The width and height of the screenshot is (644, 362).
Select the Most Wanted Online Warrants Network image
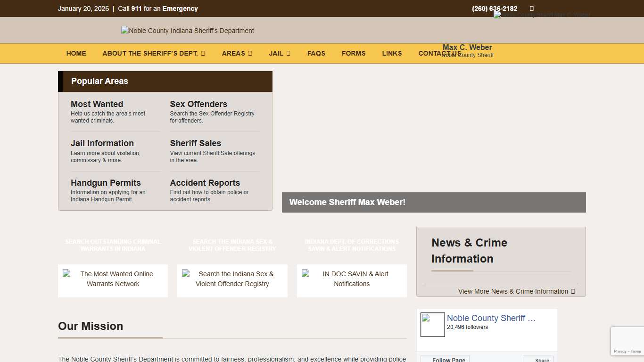pyautogui.click(x=113, y=279)
